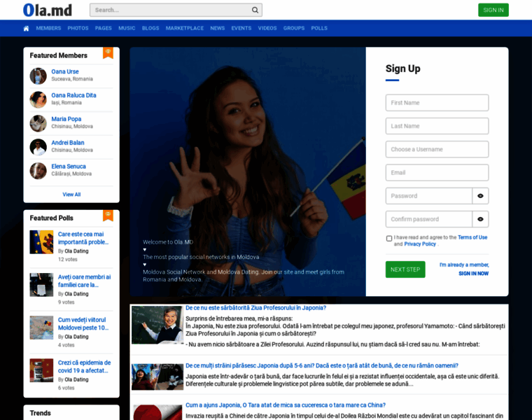This screenshot has height=420, width=532.
Task: Focus the Last Name field
Action: (437, 126)
